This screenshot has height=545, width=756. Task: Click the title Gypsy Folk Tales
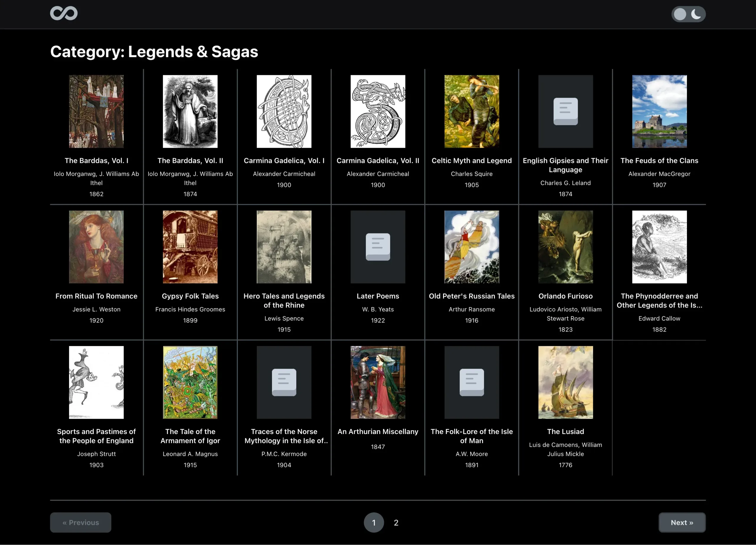190,296
